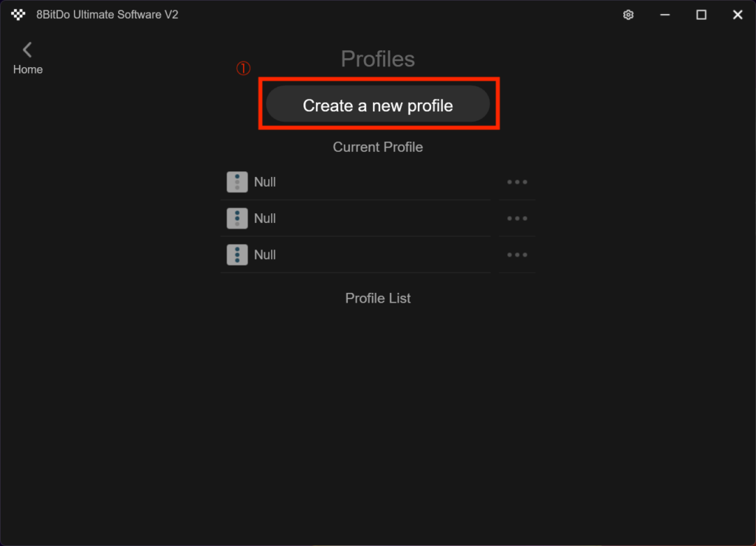Click the Profile List section heading
This screenshot has height=546, width=756.
[378, 298]
